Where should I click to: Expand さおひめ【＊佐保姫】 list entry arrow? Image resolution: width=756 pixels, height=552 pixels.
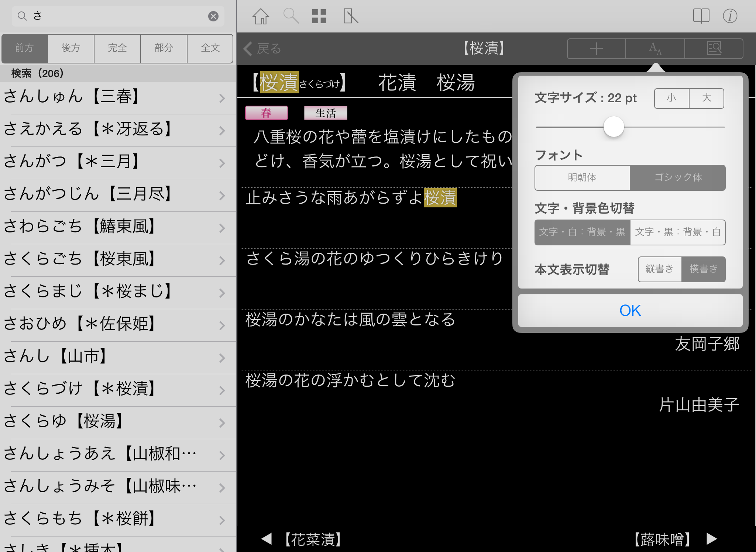(x=222, y=325)
